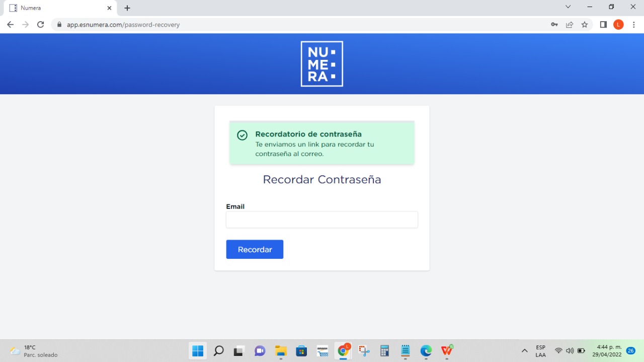Click the share page icon
This screenshot has width=644, height=362.
coord(570,25)
